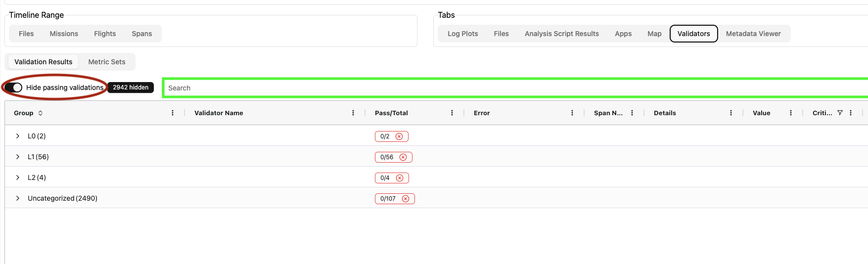Expand the Uncategorized (2490) group row
Viewport: 868px width, 264px height.
(18, 198)
